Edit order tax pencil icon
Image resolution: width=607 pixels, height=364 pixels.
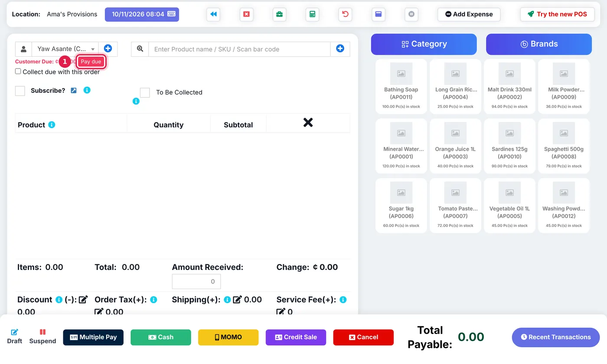point(99,312)
